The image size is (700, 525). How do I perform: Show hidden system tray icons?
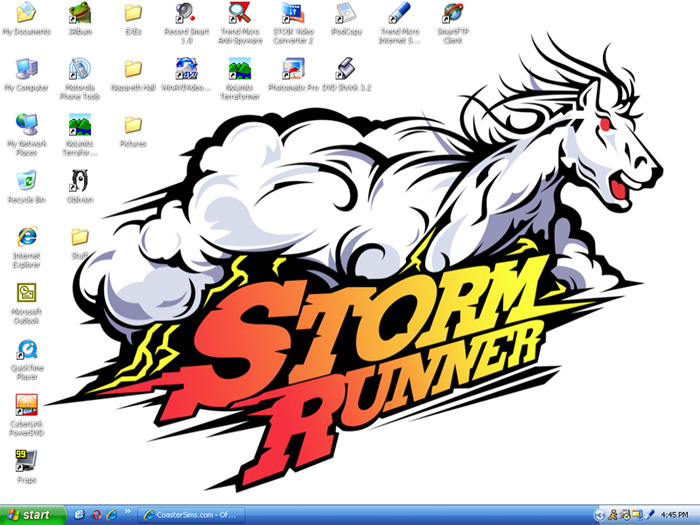pyautogui.click(x=600, y=515)
